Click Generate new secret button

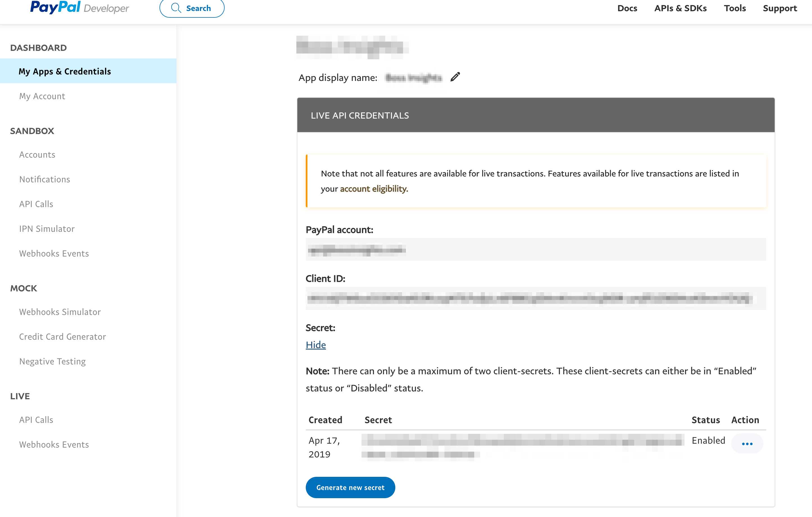[350, 487]
